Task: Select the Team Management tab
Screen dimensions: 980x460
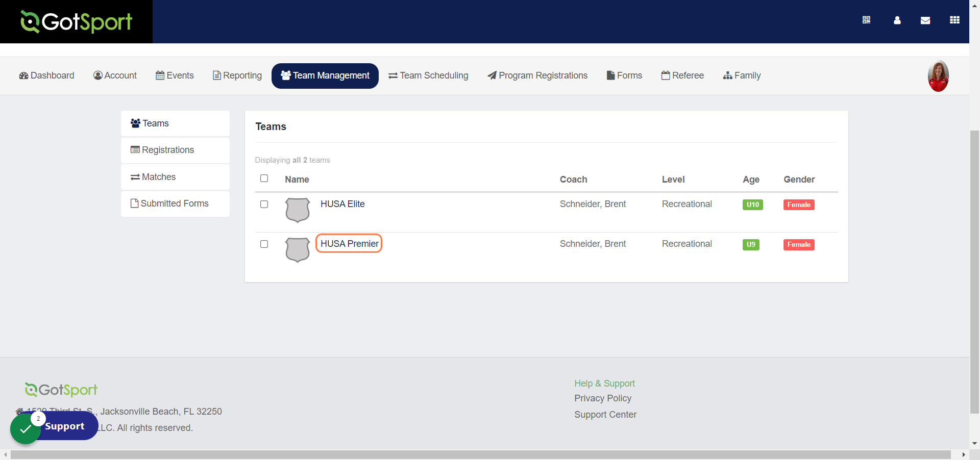Action: [325, 76]
